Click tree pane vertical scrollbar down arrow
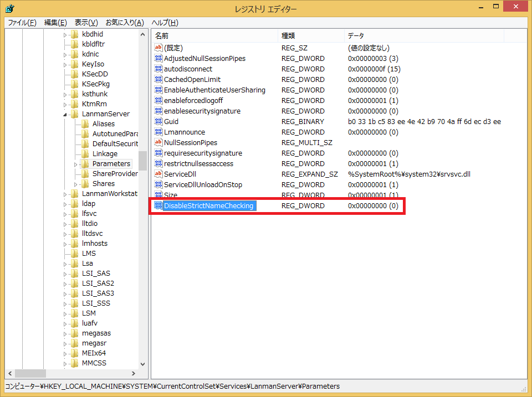The width and height of the screenshot is (532, 397). (142, 364)
